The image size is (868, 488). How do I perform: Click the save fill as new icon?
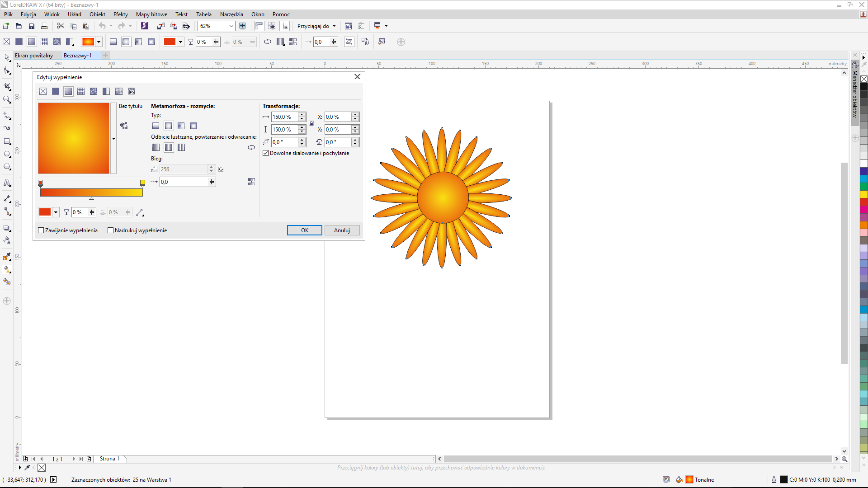pos(124,126)
